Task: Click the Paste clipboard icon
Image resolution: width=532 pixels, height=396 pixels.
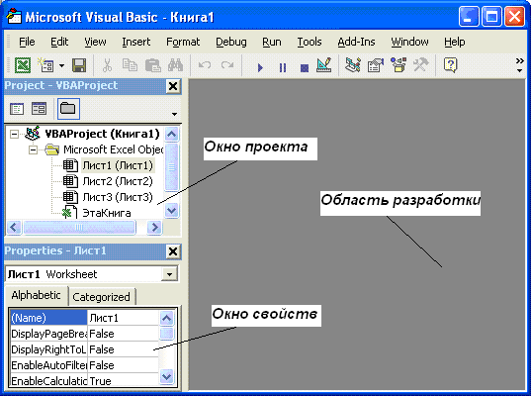Action: tap(152, 65)
